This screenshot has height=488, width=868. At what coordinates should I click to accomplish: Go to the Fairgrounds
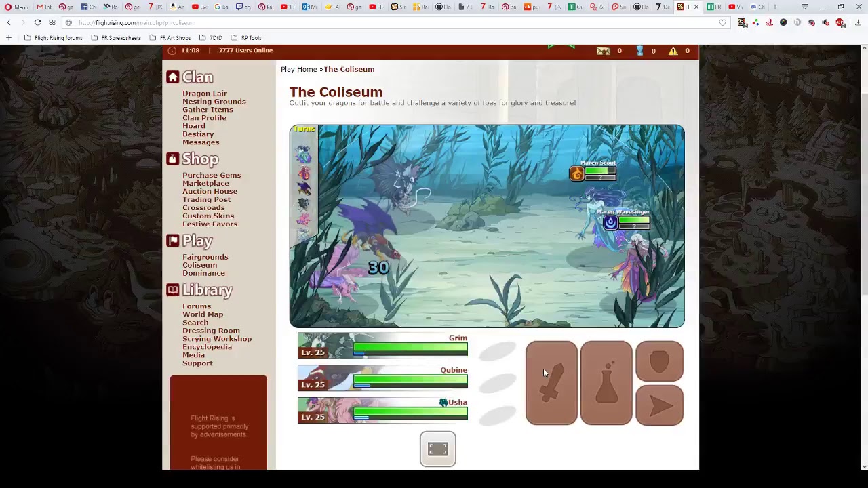pyautogui.click(x=205, y=257)
